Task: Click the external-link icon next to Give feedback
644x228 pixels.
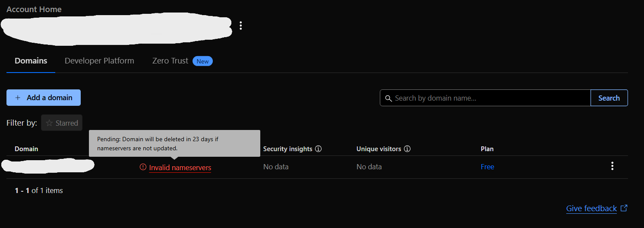Action: pos(624,208)
